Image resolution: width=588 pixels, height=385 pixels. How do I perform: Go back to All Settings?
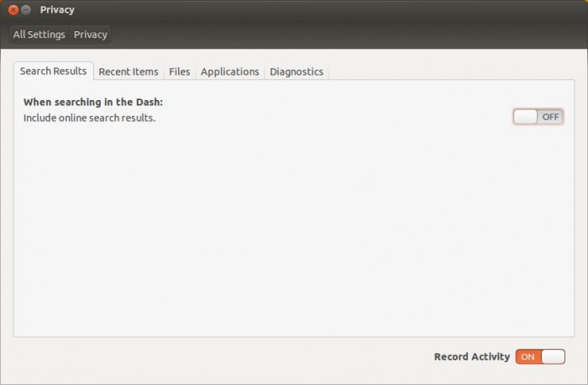coord(39,34)
